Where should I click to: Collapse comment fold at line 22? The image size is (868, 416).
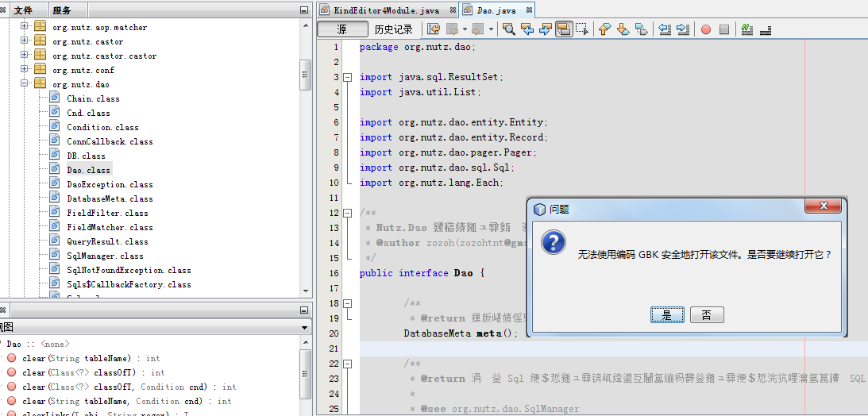point(347,364)
